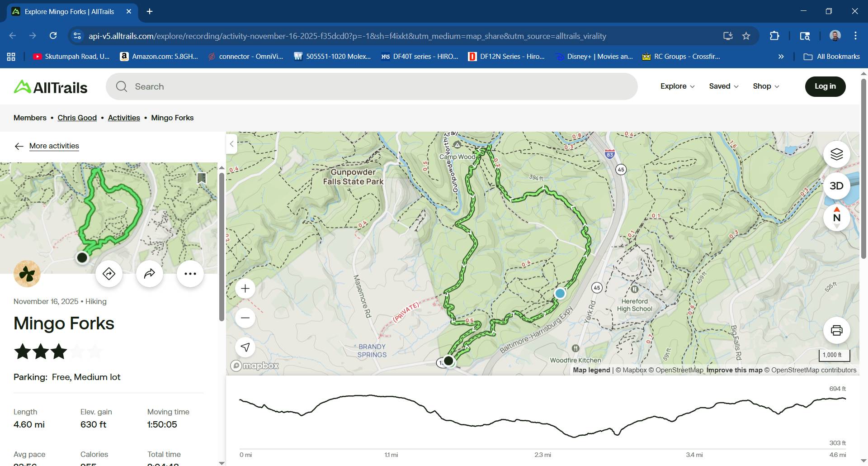868x466 pixels.
Task: Zoom out on the map
Action: 245,318
